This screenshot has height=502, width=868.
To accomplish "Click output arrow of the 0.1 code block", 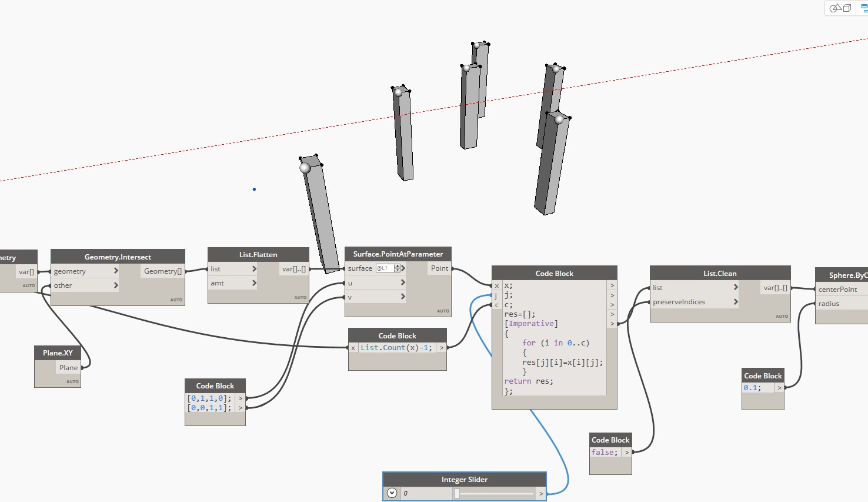I will 779,388.
